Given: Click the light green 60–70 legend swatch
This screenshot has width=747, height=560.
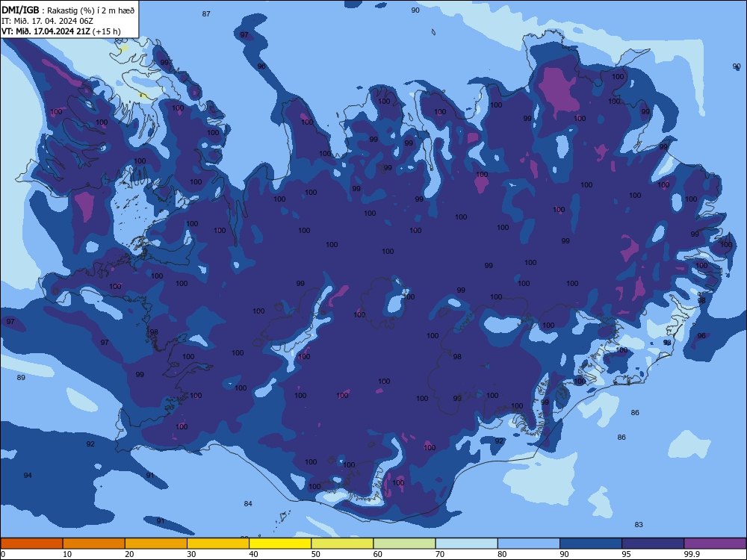Looking at the screenshot, I should pos(404,544).
